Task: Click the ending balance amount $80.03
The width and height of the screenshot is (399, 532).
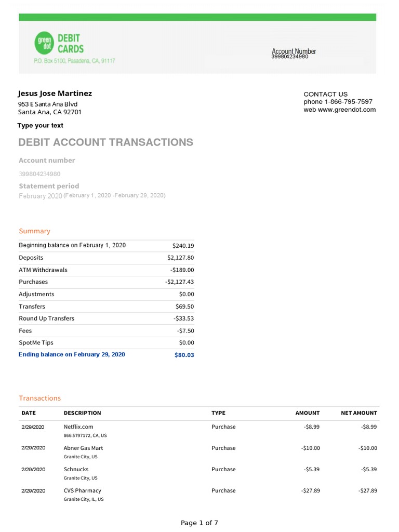Action: (x=184, y=355)
